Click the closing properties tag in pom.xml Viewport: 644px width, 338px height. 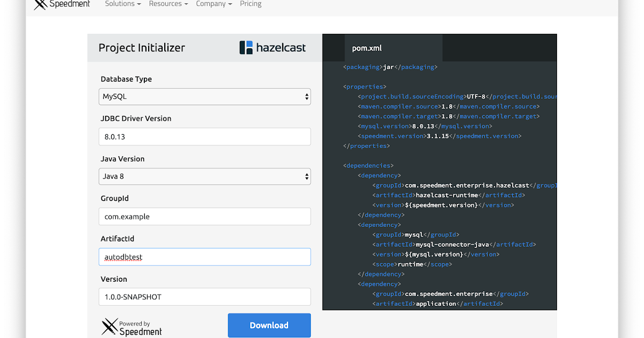pos(367,146)
